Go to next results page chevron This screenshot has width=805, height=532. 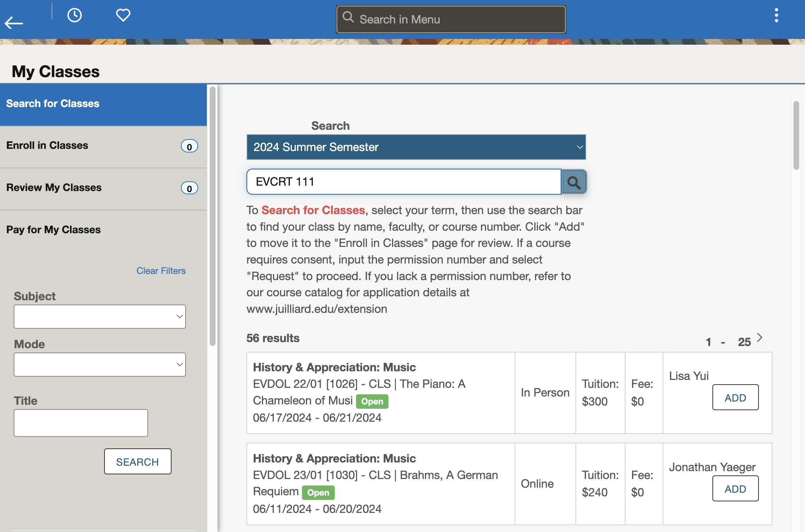click(x=760, y=337)
